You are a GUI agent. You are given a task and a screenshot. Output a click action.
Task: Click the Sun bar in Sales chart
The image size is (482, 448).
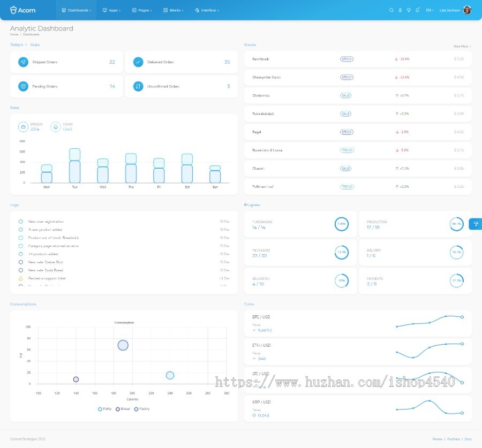point(215,174)
